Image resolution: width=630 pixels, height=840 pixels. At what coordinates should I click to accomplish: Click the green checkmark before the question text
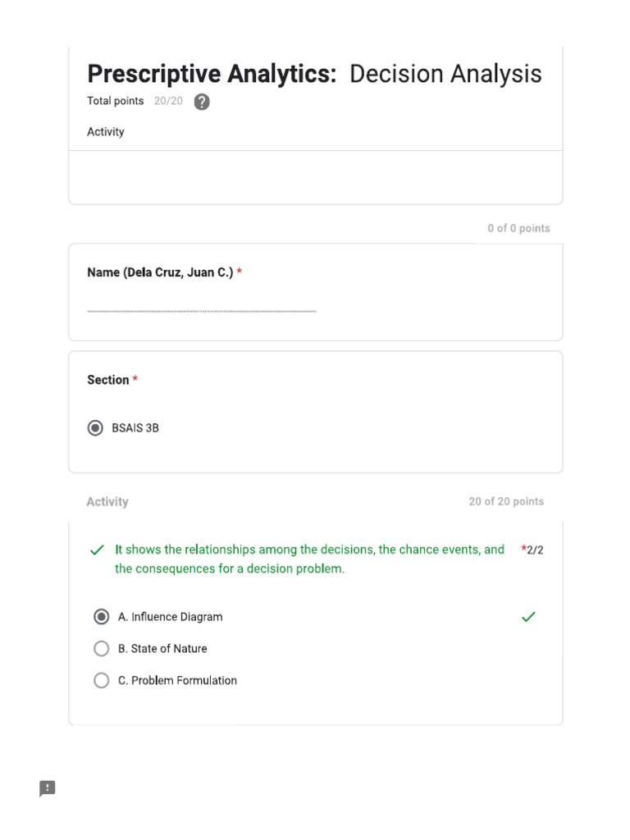click(97, 550)
